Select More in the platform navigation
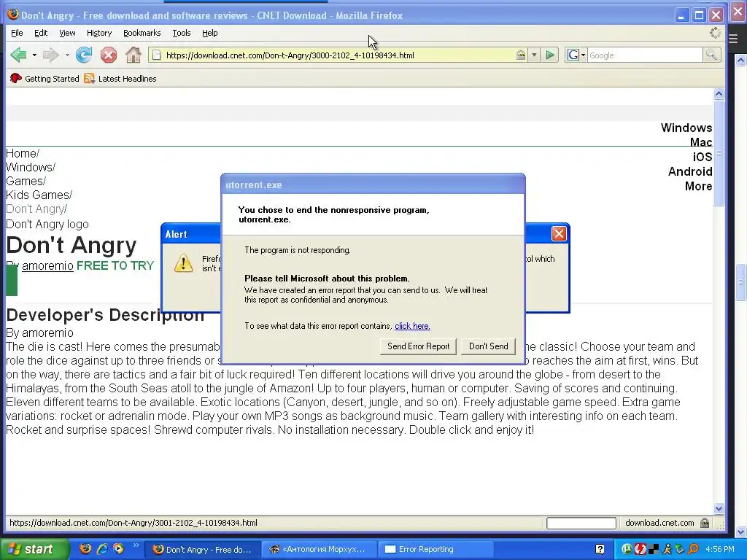 [698, 186]
